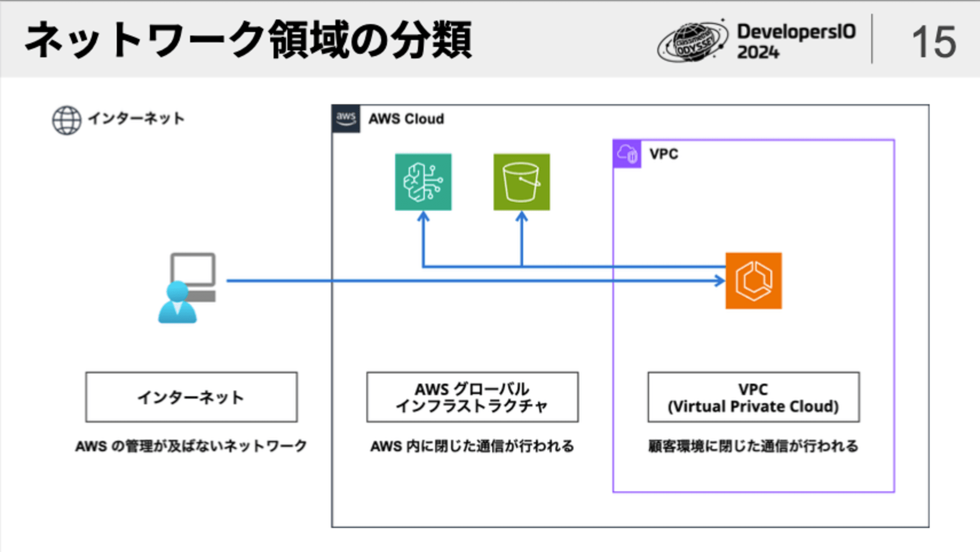
Task: Select the slide title ネットワーク領域の分類
Action: [248, 40]
